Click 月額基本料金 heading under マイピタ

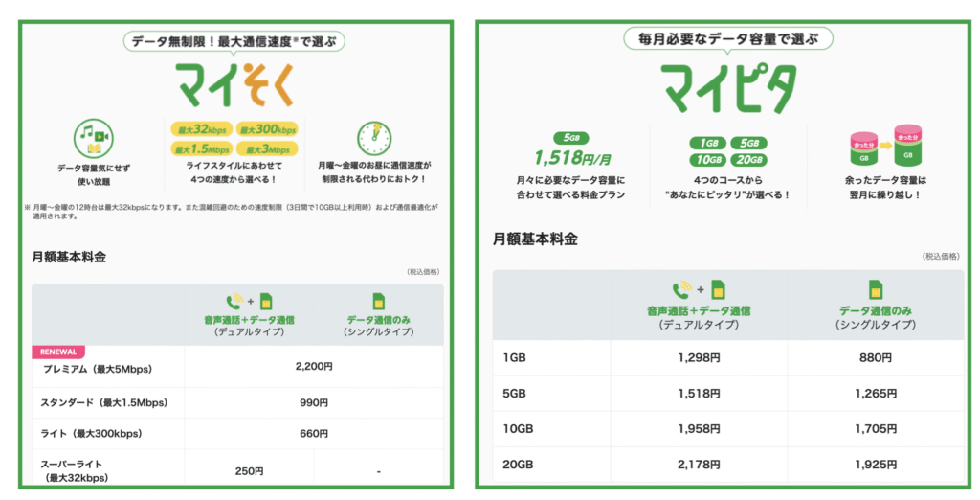[x=535, y=239]
